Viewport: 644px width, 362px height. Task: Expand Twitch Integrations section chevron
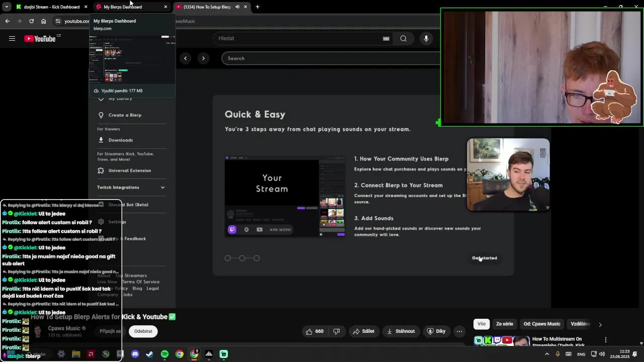tap(163, 188)
